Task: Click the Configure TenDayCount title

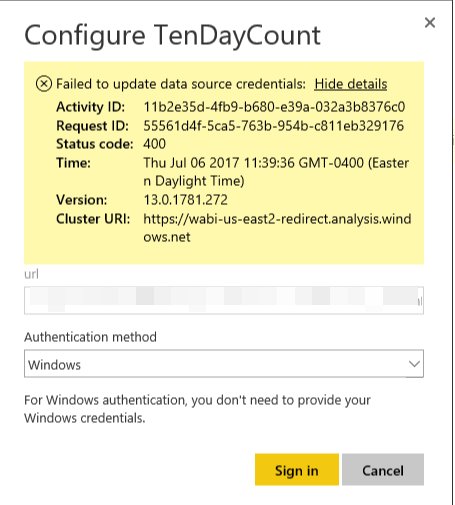Action: point(172,36)
